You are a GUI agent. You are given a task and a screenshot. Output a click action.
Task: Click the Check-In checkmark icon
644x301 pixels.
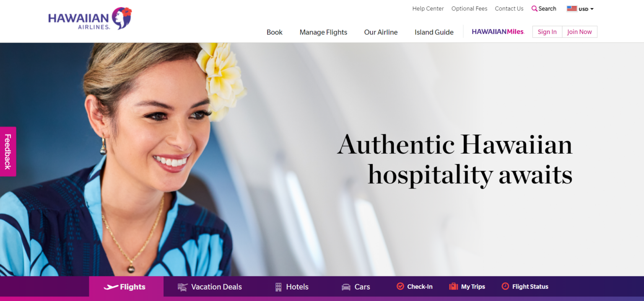pyautogui.click(x=400, y=286)
